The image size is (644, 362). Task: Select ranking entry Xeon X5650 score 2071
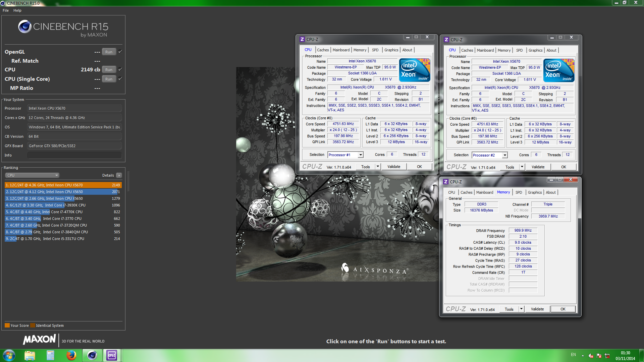point(63,192)
